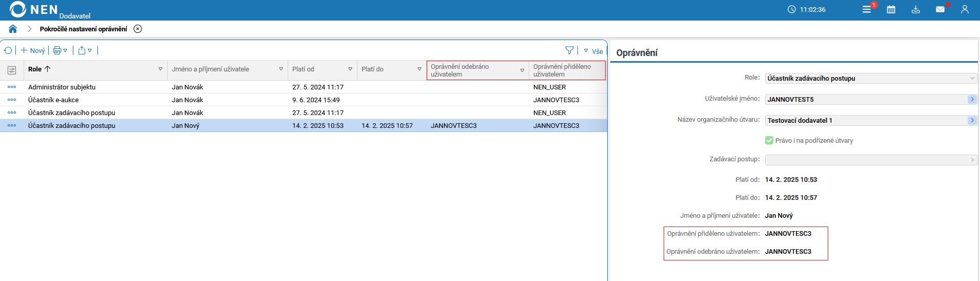This screenshot has width=980, height=281.
Task: Click the refresh icon in the toolbar
Action: 8,50
